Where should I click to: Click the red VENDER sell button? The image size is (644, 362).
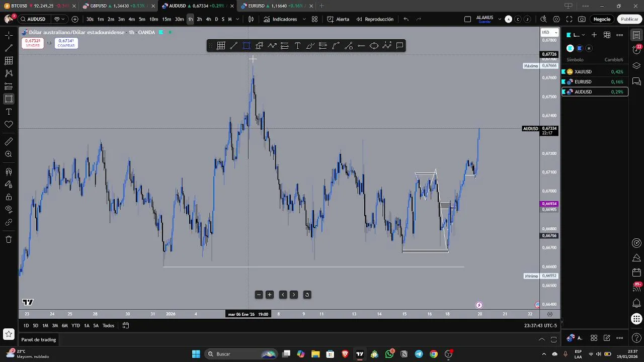coord(33,43)
